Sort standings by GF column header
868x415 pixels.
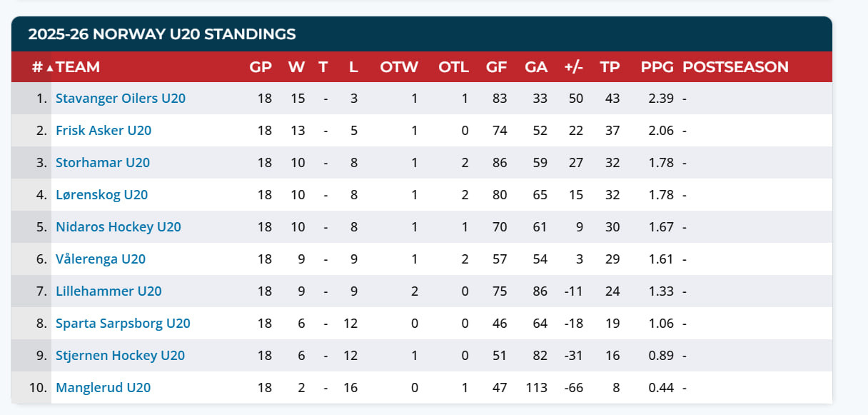tap(496, 67)
